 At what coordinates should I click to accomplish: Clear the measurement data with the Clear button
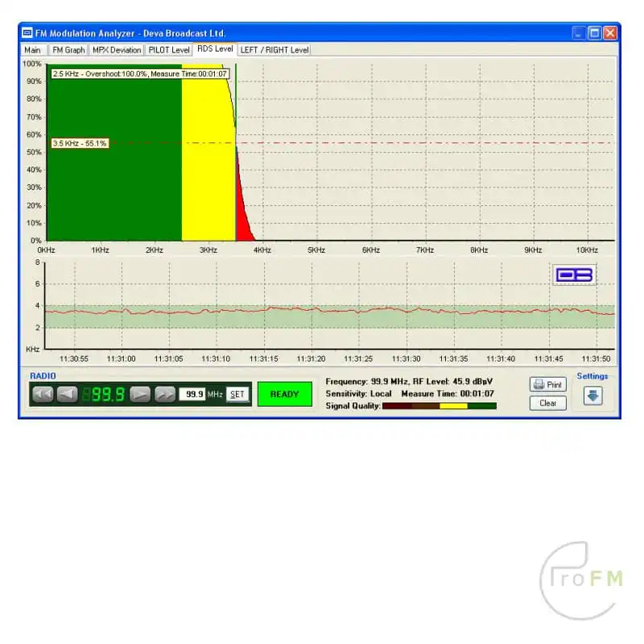(x=547, y=403)
